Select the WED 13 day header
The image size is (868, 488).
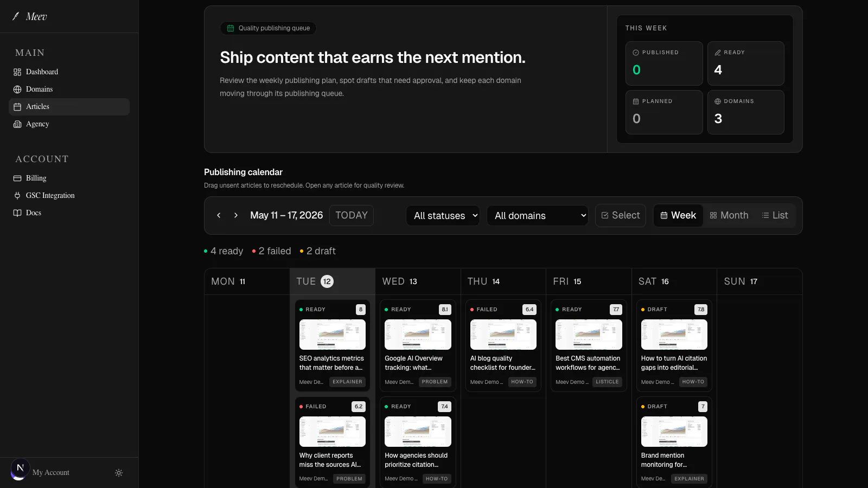418,281
